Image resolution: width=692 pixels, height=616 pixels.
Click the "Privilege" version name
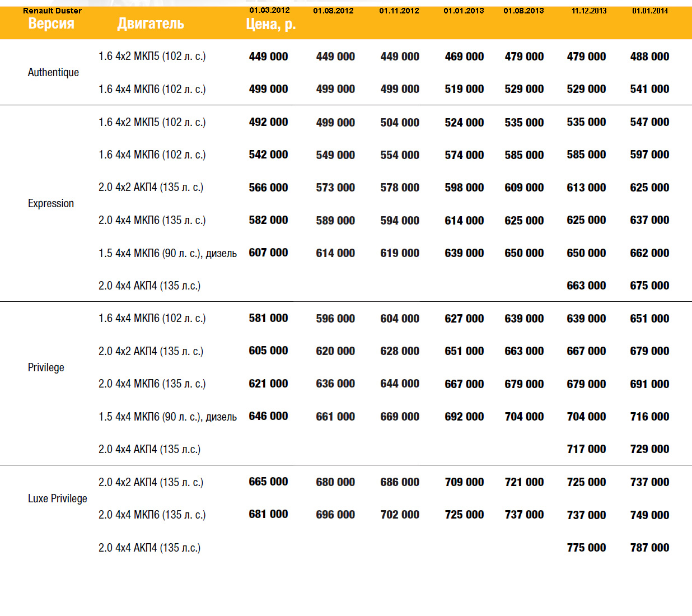pos(46,367)
